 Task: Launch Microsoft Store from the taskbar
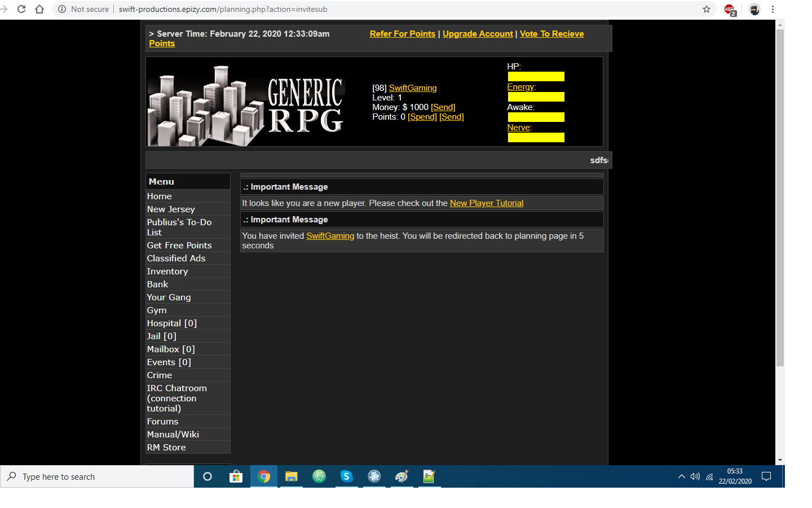pos(236,476)
